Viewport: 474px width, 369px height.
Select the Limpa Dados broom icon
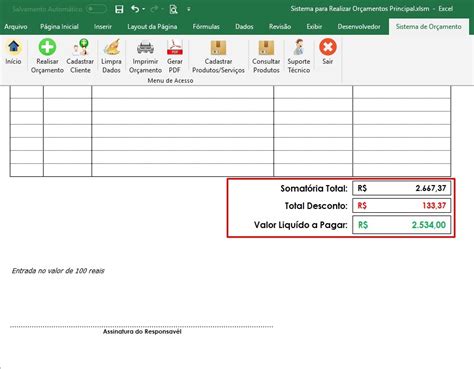[111, 47]
